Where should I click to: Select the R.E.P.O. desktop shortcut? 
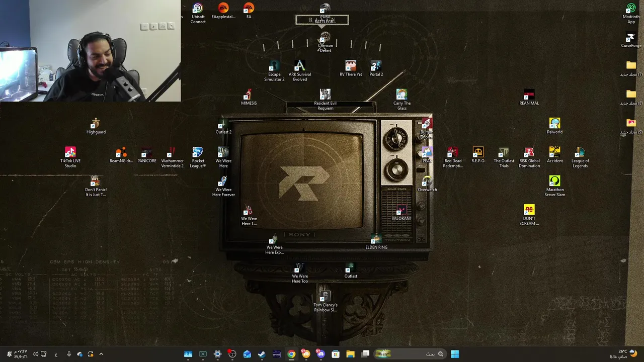478,155
